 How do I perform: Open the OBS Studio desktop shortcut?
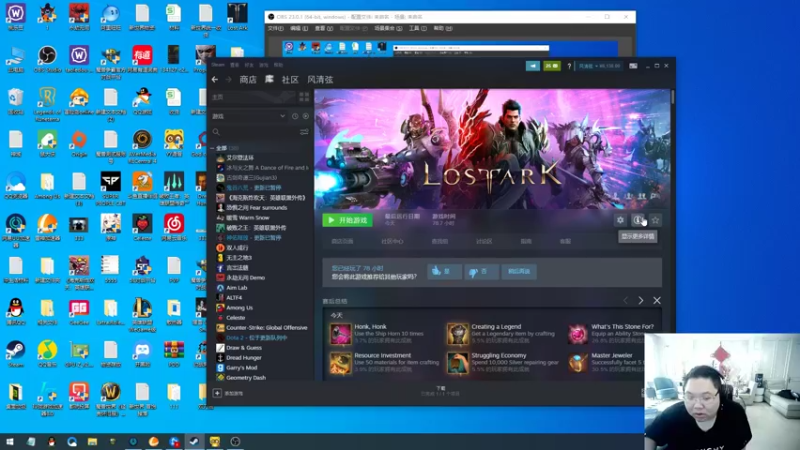coord(47,60)
